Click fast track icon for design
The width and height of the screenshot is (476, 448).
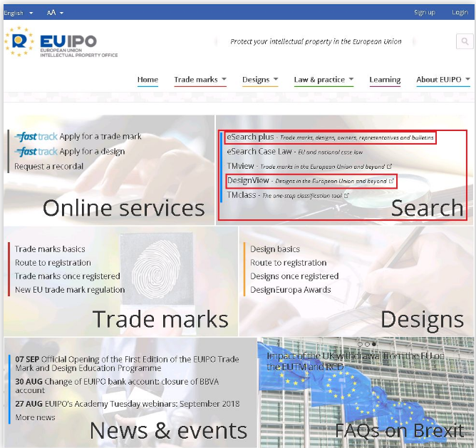[x=36, y=152]
